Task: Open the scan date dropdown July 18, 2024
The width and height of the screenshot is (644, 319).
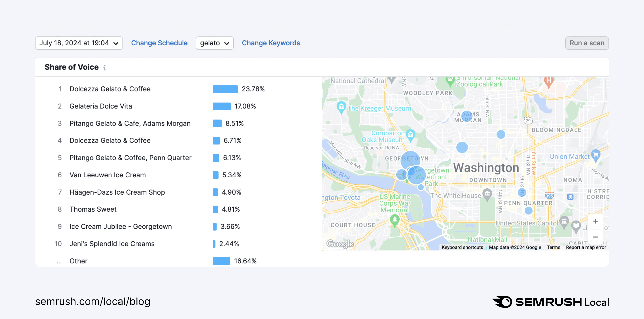Action: click(79, 43)
